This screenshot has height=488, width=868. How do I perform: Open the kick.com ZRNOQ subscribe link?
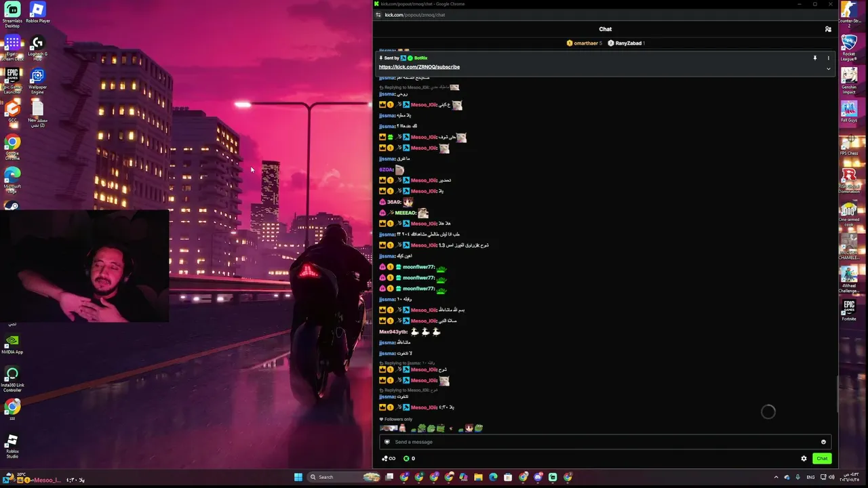pyautogui.click(x=419, y=67)
